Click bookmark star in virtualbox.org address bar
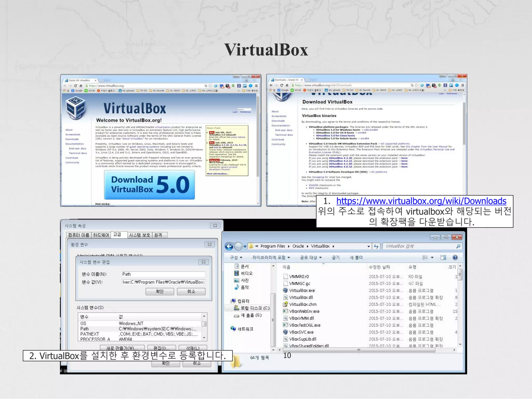This screenshot has width=532, height=399. 210,86
